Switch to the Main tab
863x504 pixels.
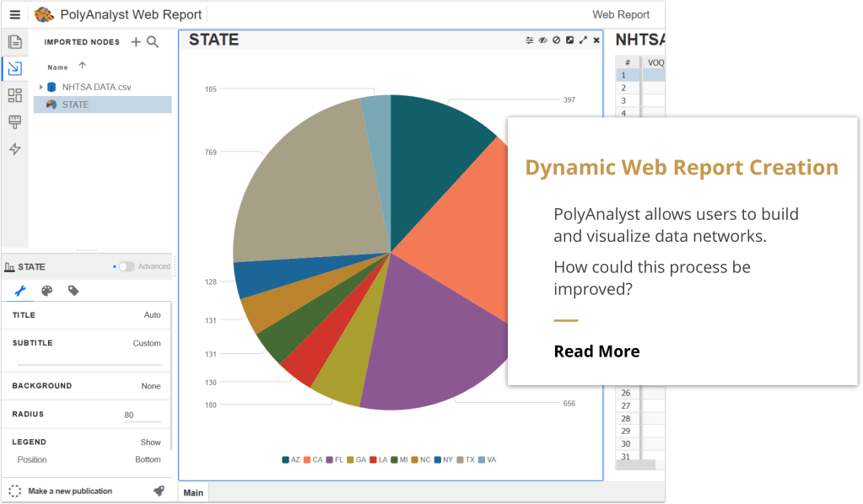pyautogui.click(x=193, y=492)
